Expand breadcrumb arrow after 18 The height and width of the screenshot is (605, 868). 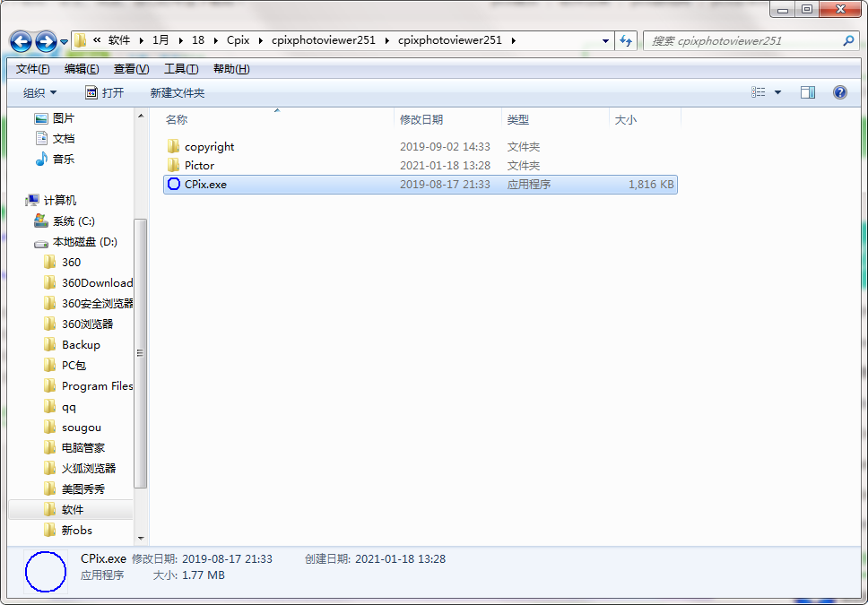coord(215,40)
